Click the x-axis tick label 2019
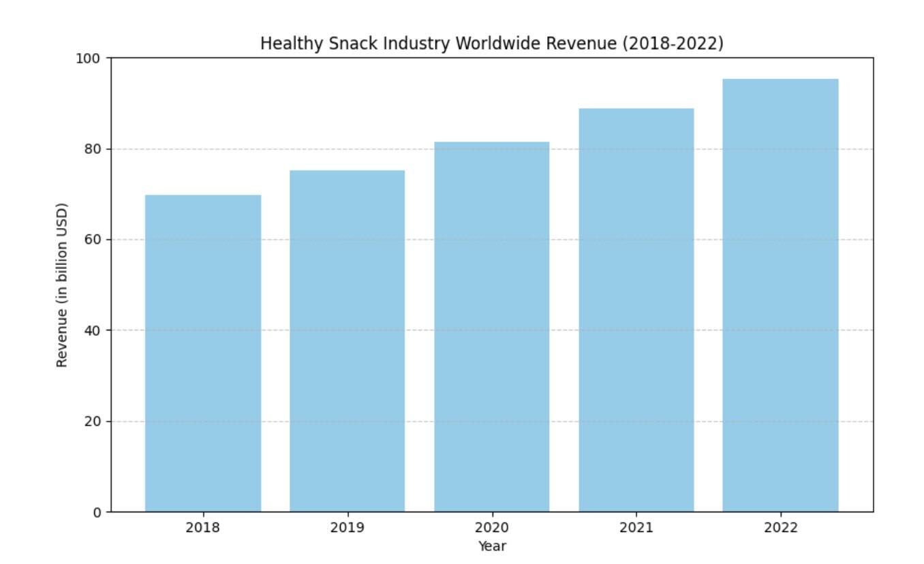 click(348, 527)
